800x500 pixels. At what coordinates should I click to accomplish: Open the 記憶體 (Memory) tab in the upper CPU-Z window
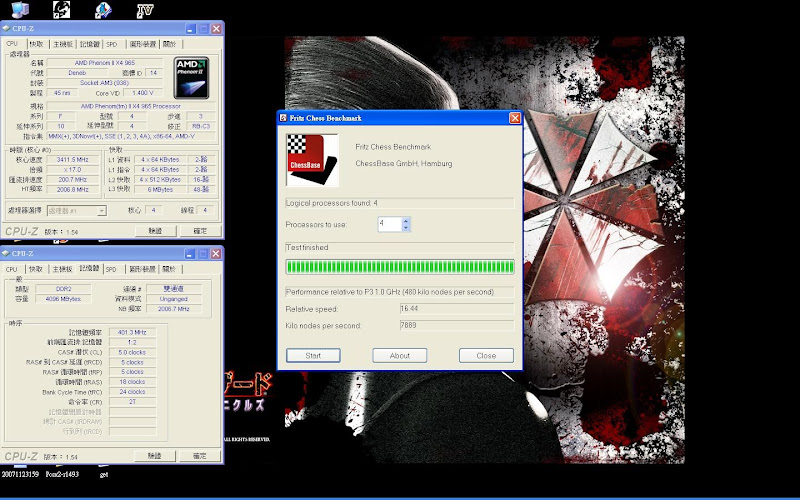[x=90, y=44]
